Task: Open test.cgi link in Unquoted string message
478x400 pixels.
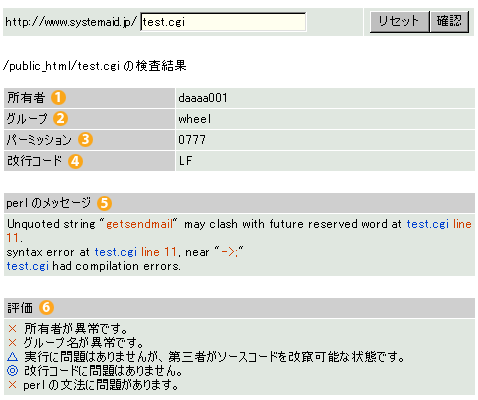Action: [428, 224]
